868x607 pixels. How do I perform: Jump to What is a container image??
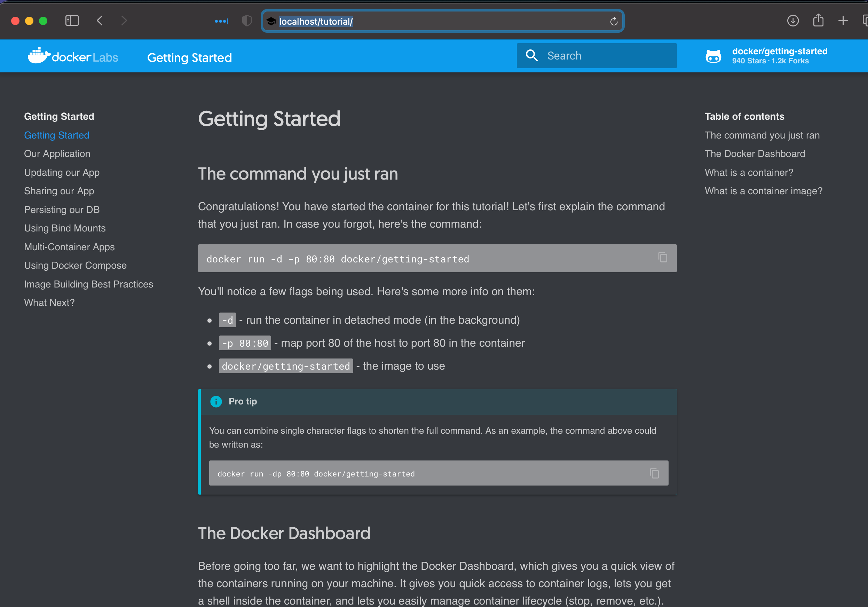(763, 191)
